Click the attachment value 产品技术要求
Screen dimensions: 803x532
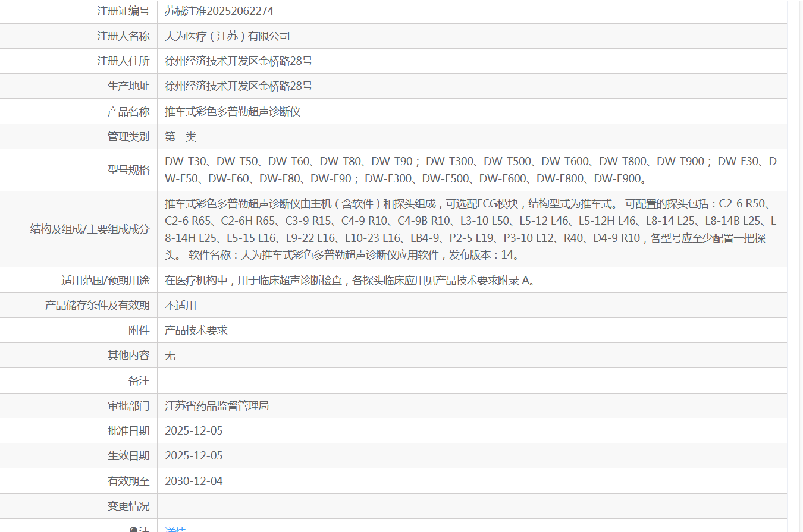pos(196,330)
